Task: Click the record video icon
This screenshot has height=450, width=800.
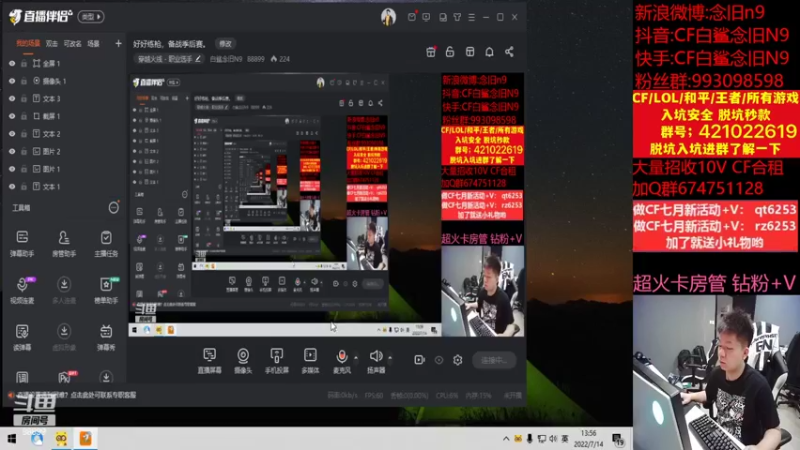Action: coord(419,360)
